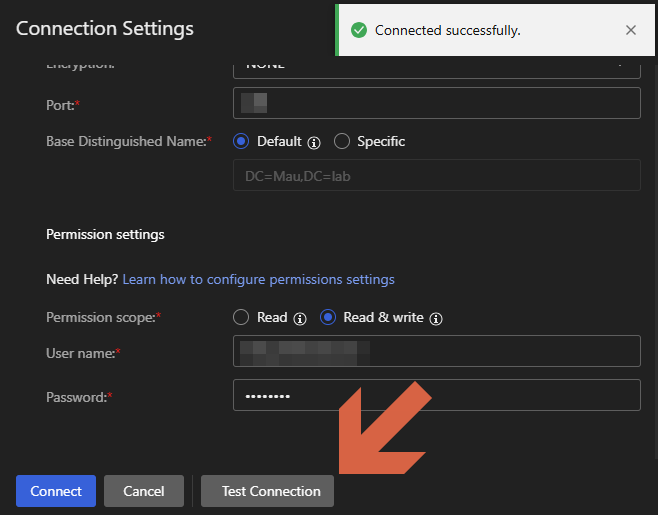Choose Read permission scope

[241, 317]
